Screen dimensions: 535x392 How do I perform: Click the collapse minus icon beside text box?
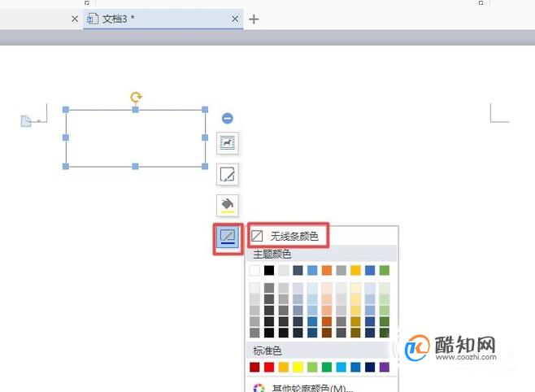click(x=227, y=119)
